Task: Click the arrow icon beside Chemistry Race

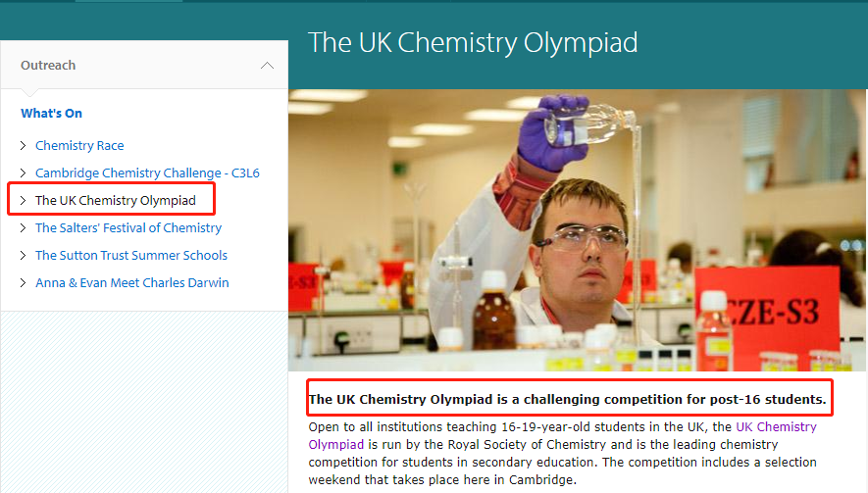Action: click(x=24, y=146)
